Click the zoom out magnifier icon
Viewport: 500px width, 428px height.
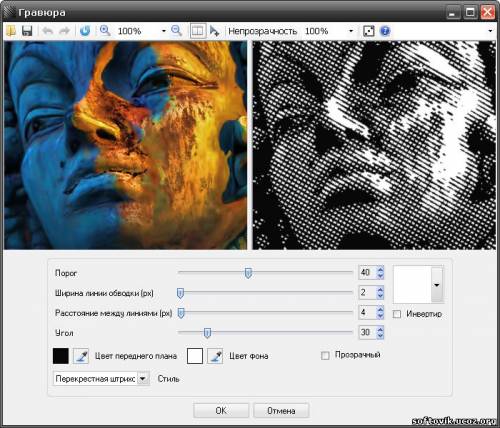coord(176,31)
